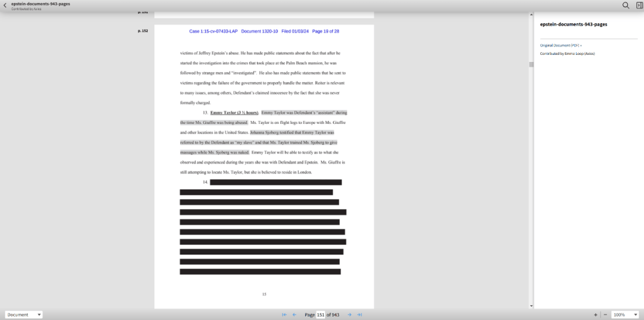Viewport: 644px width, 320px height.
Task: Open the Document view mode dropdown
Action: (24, 315)
